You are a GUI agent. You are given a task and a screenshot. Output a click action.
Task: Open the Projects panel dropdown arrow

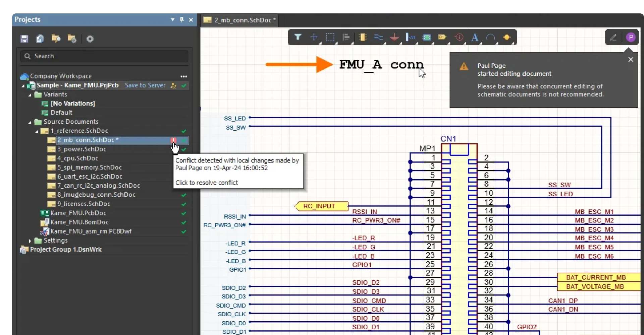[172, 20]
